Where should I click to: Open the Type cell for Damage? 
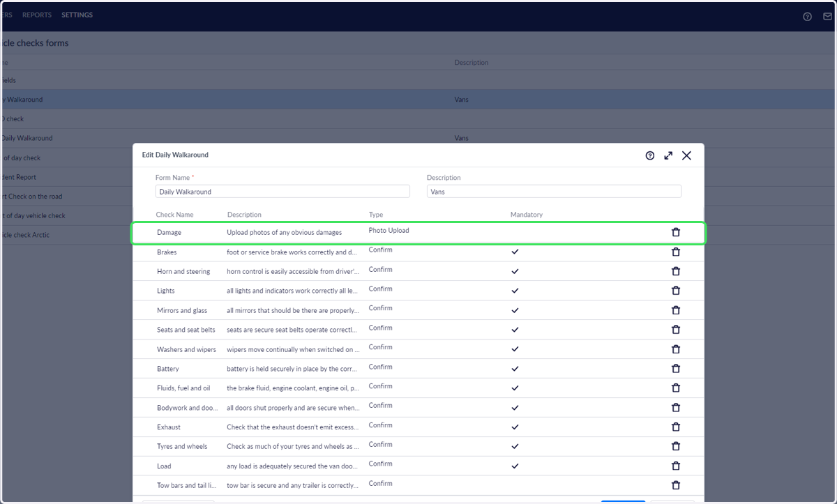click(x=389, y=231)
